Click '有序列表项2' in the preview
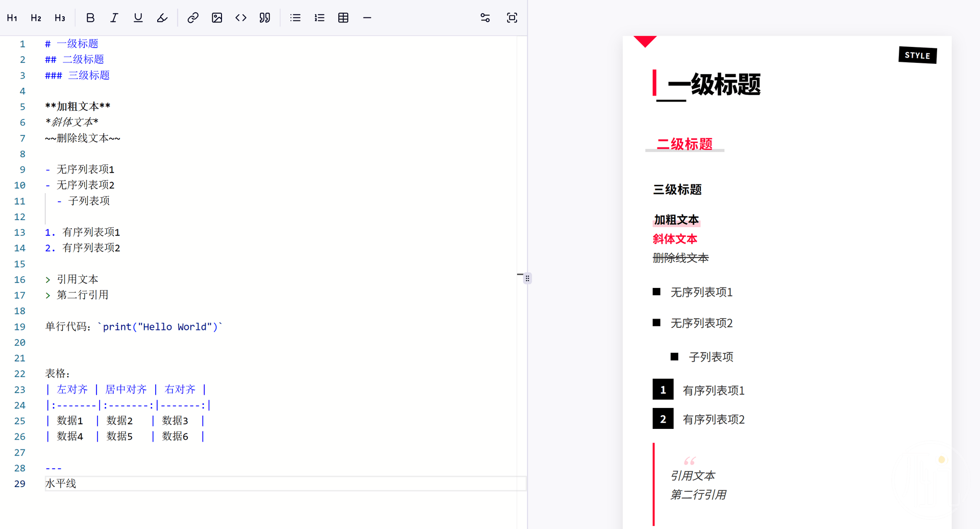This screenshot has height=529, width=980. 714,420
